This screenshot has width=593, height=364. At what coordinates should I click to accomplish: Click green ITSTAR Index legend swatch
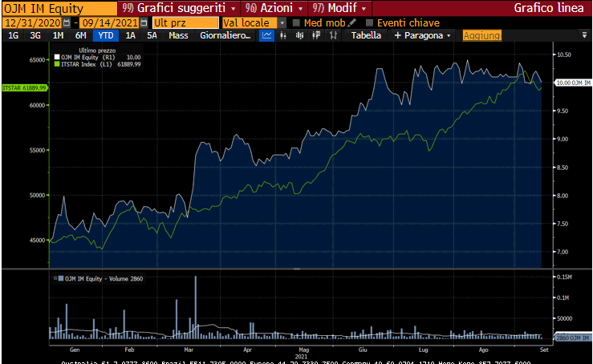(57, 64)
